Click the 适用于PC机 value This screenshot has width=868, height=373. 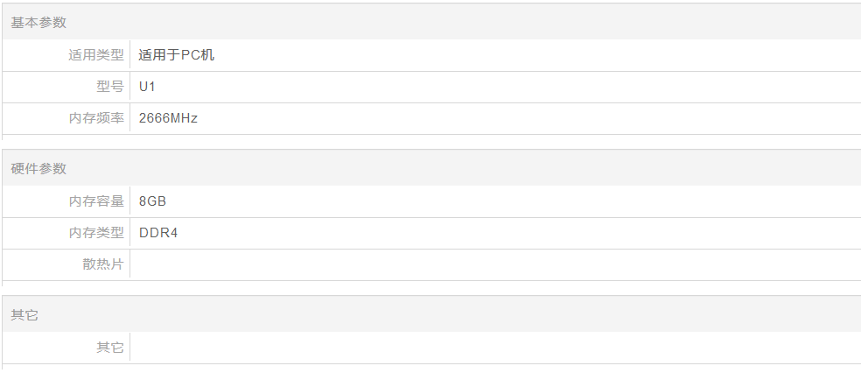click(176, 55)
